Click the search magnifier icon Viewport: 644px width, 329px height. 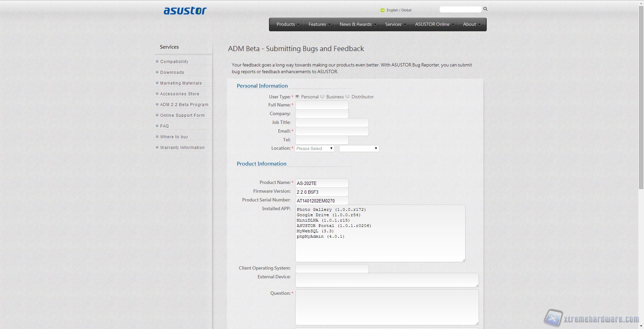click(485, 9)
